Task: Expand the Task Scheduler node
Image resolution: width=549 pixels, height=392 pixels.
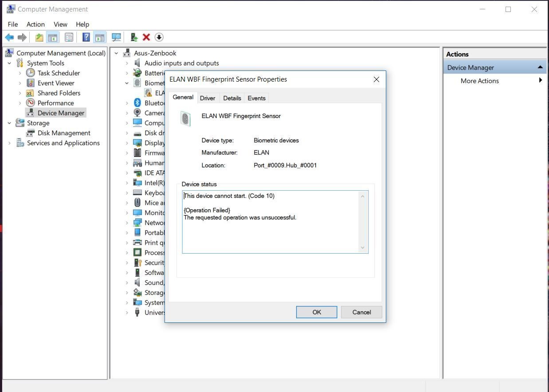Action: (x=20, y=73)
